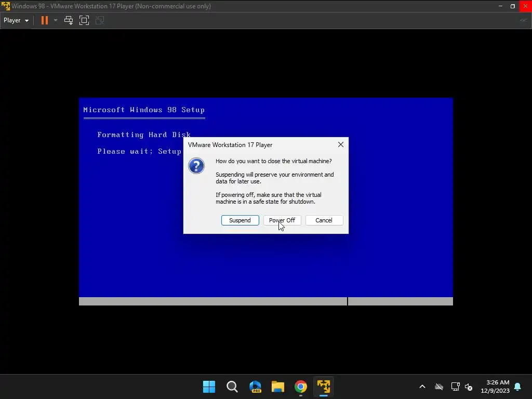Cancel the close virtual machine dialog
This screenshot has height=399, width=532.
324,220
